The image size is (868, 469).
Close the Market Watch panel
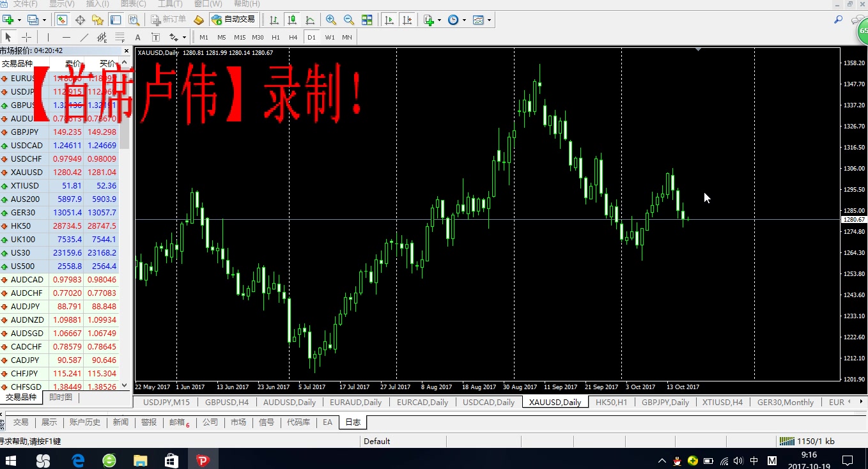coord(127,50)
